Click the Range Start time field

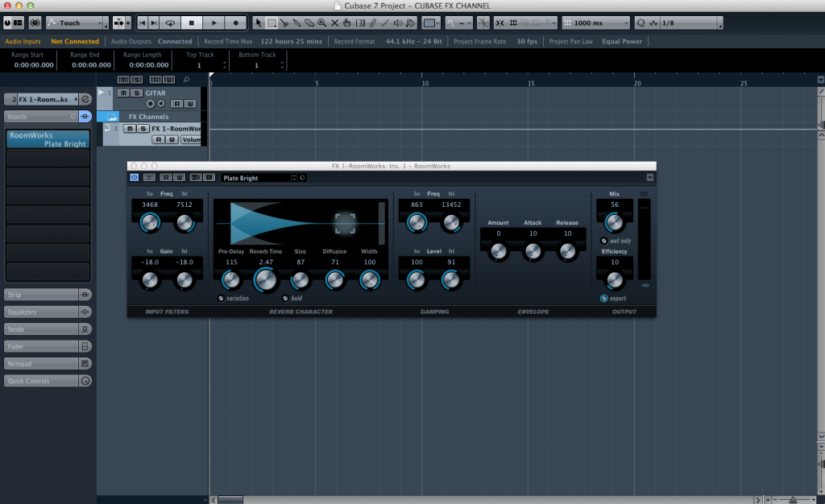34,65
